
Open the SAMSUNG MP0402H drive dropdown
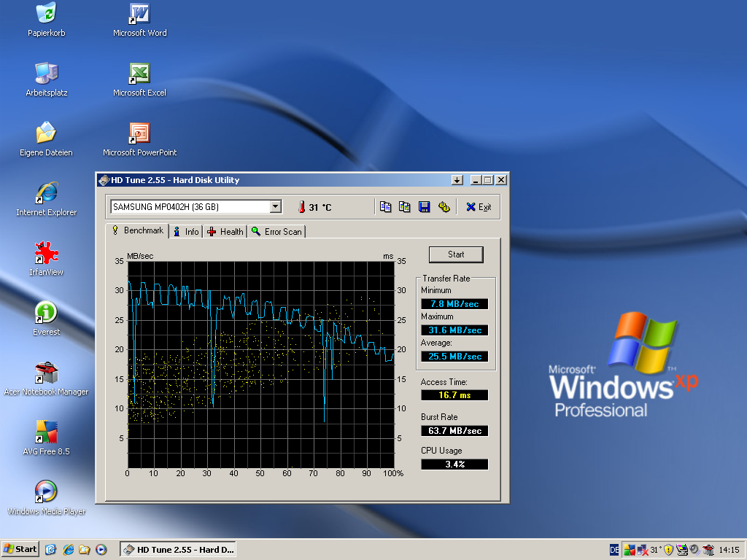pos(275,207)
